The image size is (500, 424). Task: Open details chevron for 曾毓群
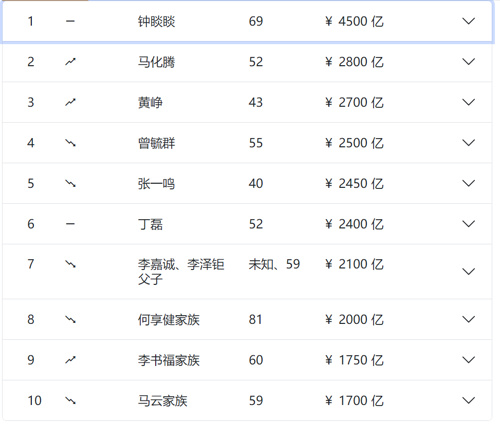pyautogui.click(x=468, y=143)
